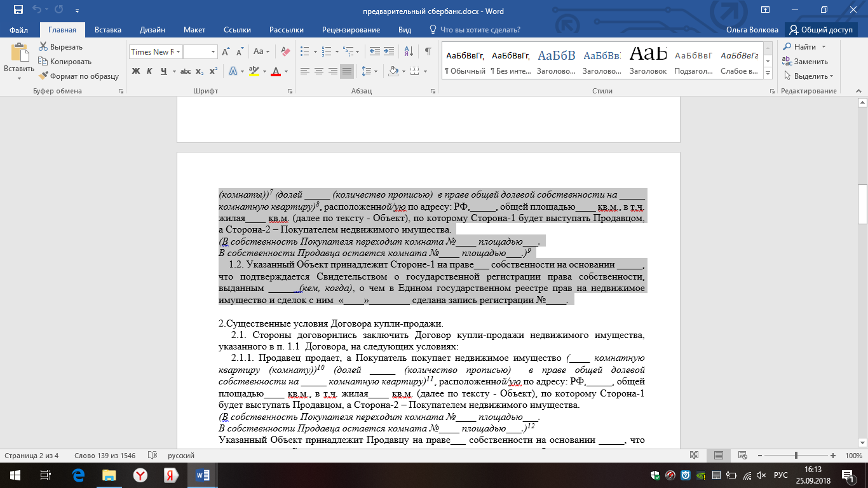
Task: Click the Cut scissors icon
Action: pos(43,47)
